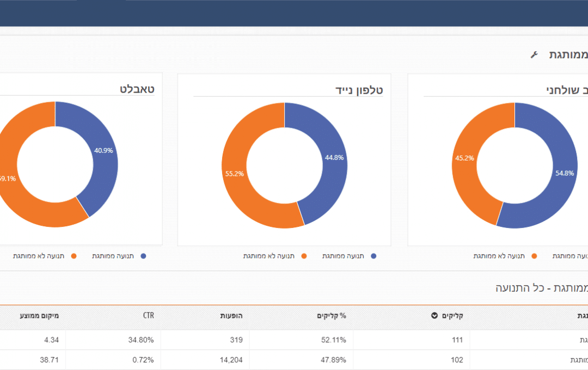Toggle תנועה לא ממותגת legend label under טאבלט chart
Screen dimensions: 588x370
tap(39, 256)
